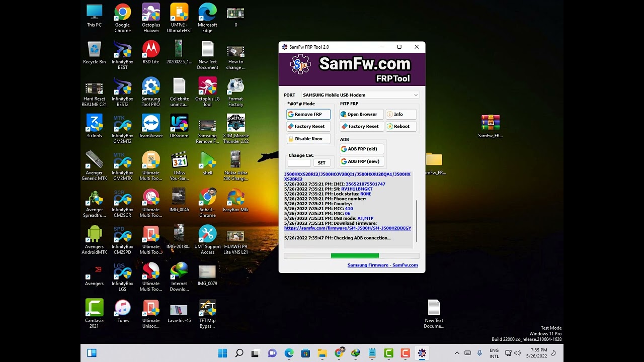Open the Samsung Firmware - SamFw.com link

click(x=382, y=265)
